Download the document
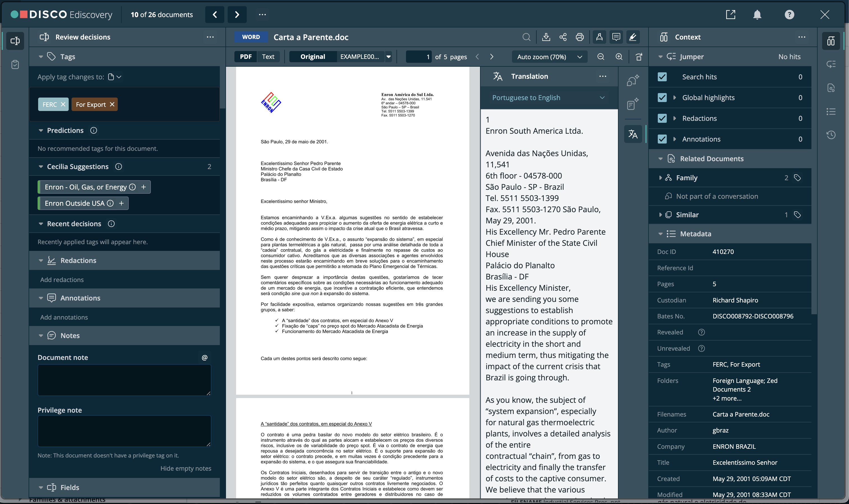Screen dimensions: 849x504 click(546, 37)
